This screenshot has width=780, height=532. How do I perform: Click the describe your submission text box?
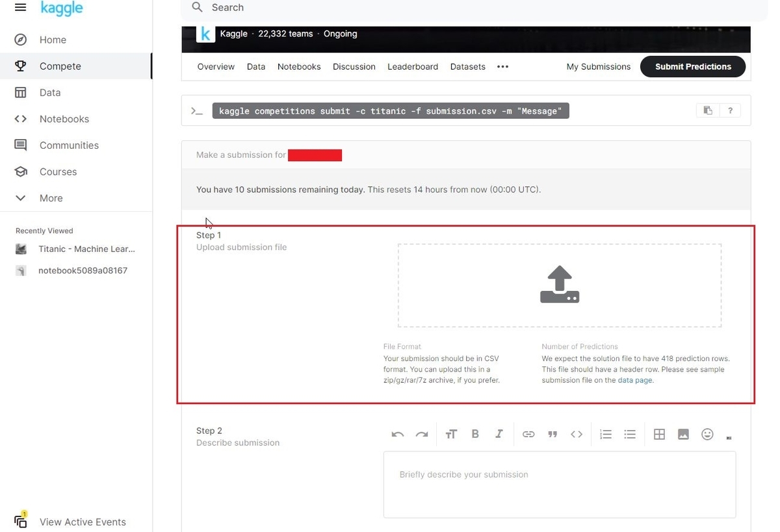tap(560, 485)
